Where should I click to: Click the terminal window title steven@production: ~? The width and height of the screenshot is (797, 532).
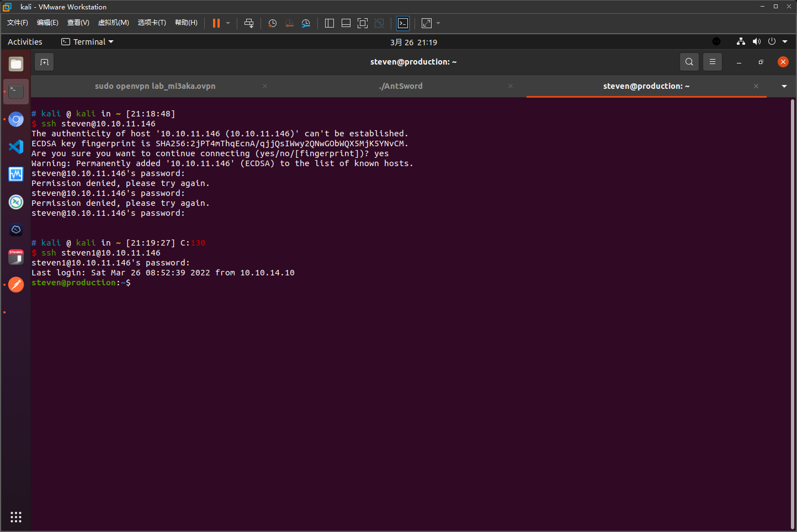(x=413, y=62)
